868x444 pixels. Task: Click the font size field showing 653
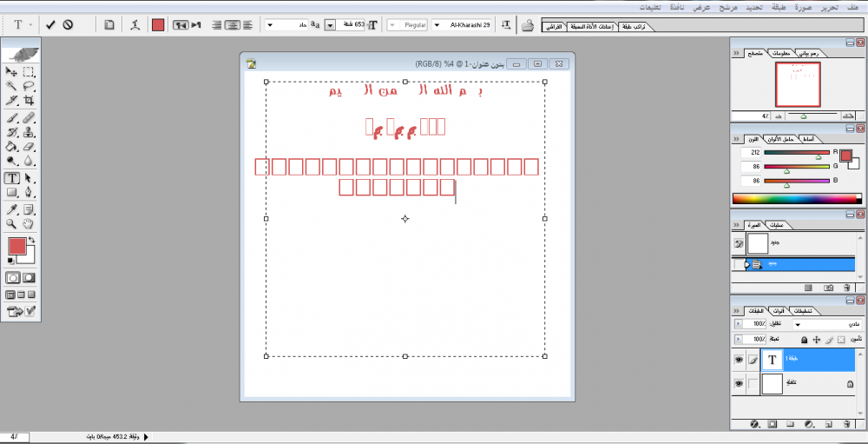coord(351,25)
